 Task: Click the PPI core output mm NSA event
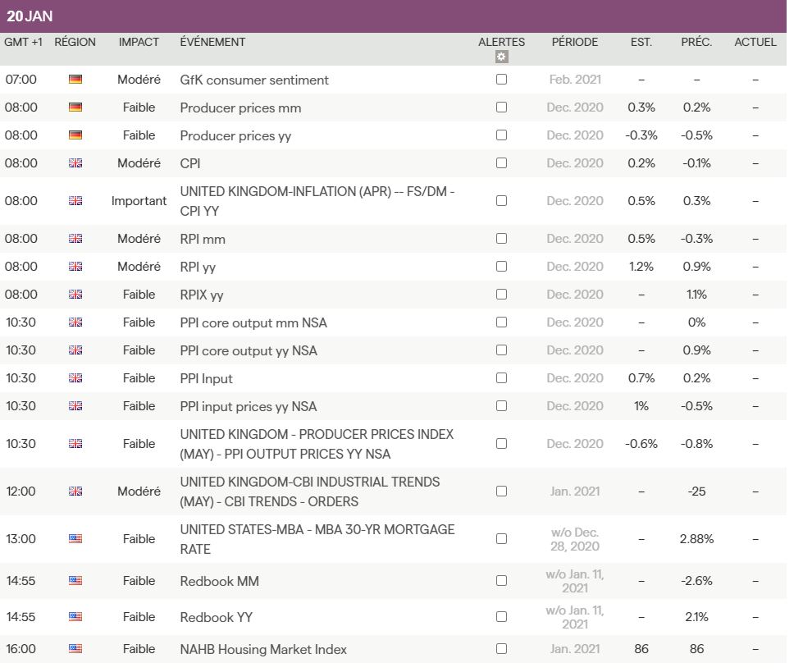click(x=253, y=322)
